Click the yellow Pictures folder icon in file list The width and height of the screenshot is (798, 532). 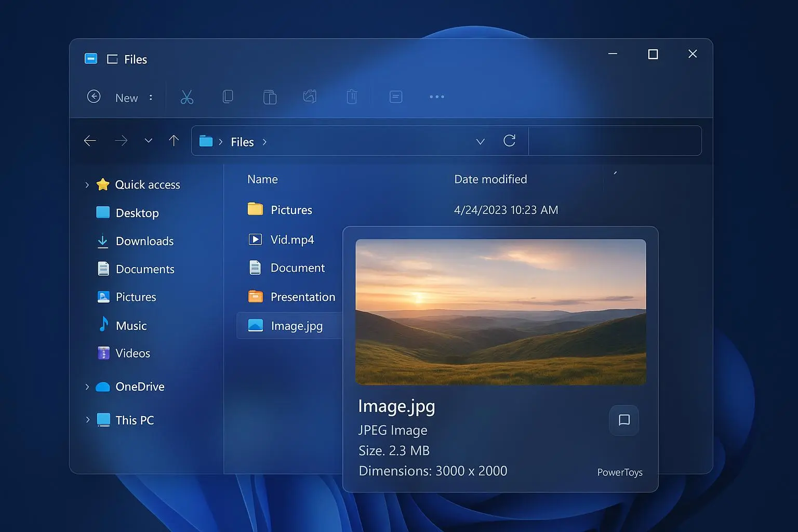pyautogui.click(x=255, y=209)
